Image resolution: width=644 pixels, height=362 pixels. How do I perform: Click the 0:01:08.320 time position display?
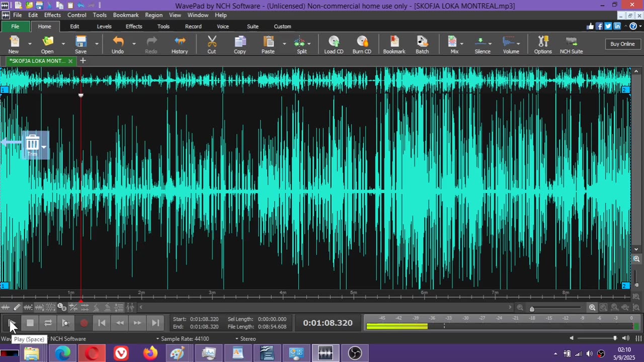click(328, 323)
